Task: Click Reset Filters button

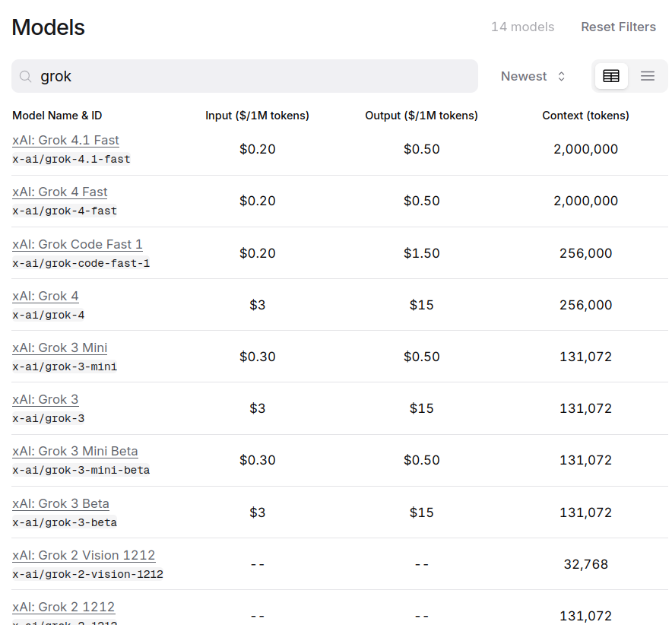Action: (618, 27)
